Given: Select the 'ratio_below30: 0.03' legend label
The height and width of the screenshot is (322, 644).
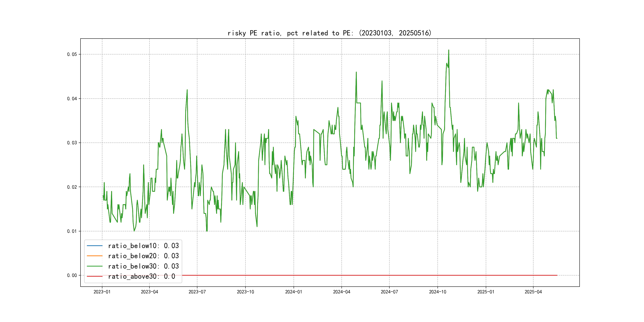Looking at the screenshot, I should [143, 266].
